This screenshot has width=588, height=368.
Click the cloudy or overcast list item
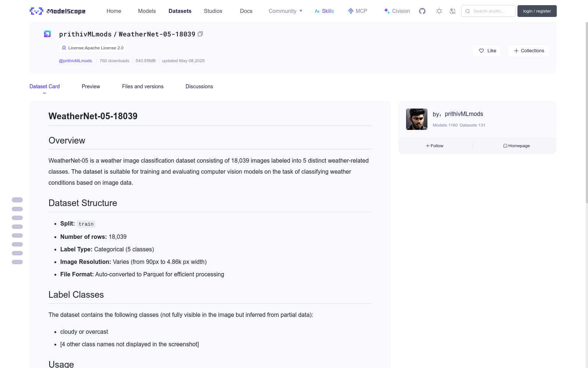[x=84, y=332]
